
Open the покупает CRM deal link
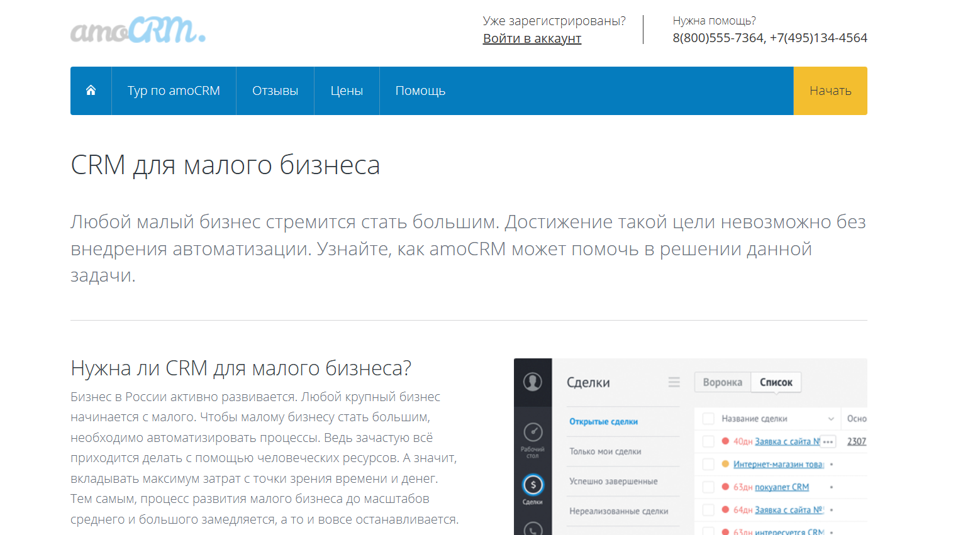(782, 487)
